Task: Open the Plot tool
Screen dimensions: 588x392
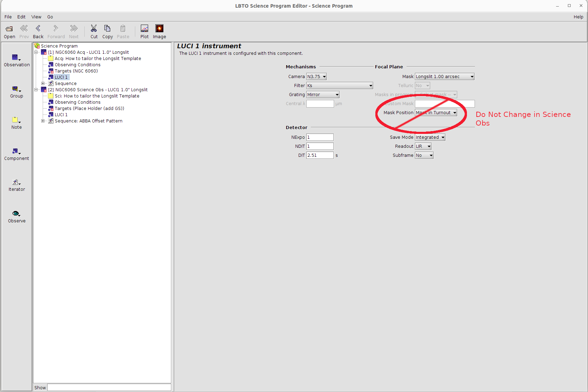Action: pos(144,29)
